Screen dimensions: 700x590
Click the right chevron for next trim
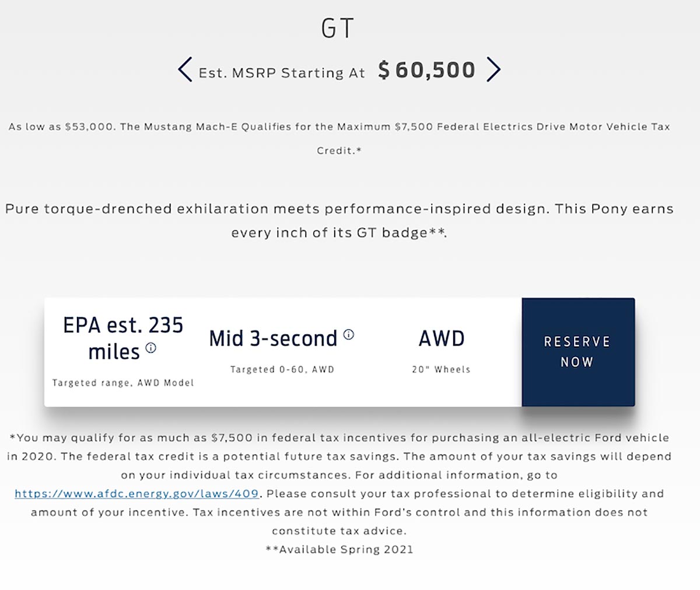pyautogui.click(x=494, y=69)
